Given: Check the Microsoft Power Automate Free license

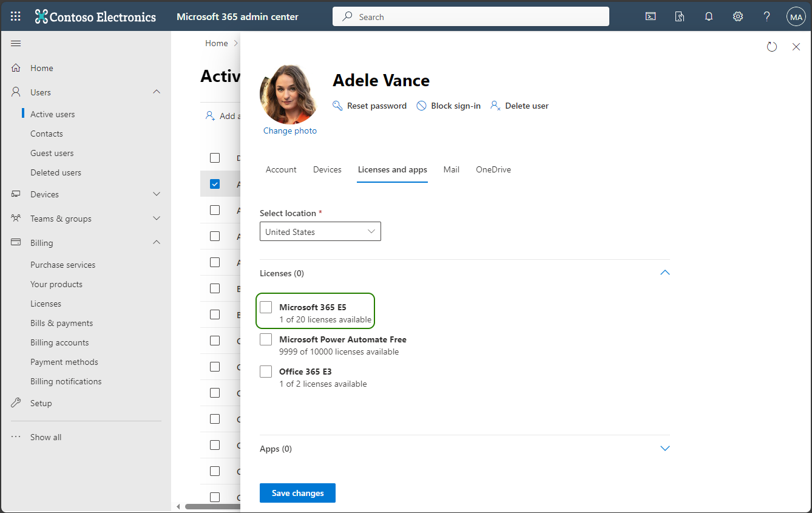Looking at the screenshot, I should (x=266, y=339).
